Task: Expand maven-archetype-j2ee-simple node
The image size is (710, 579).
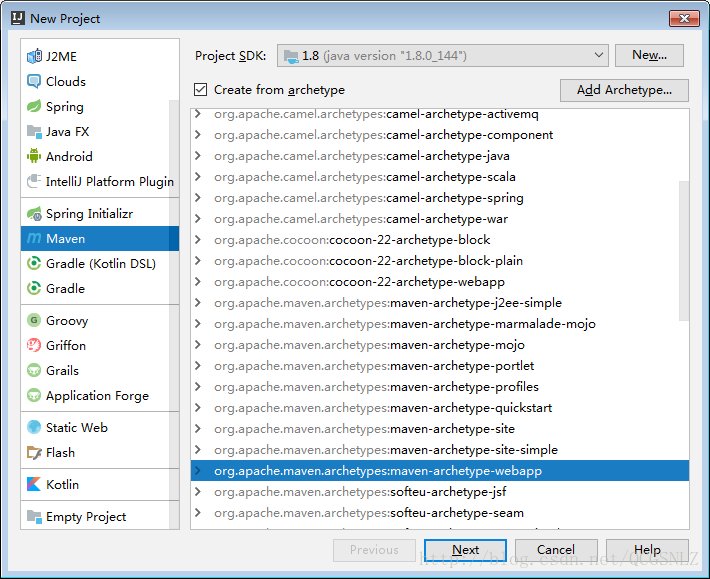Action: coord(198,302)
